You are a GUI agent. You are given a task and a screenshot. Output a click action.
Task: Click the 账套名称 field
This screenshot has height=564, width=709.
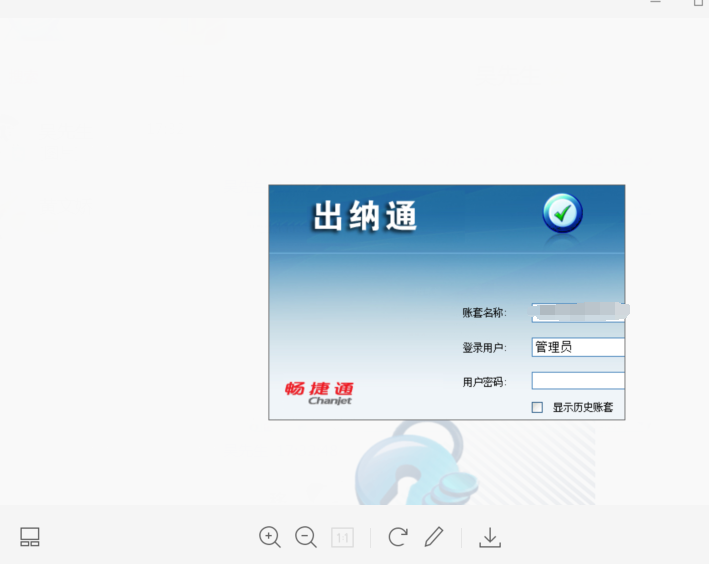[x=578, y=313]
